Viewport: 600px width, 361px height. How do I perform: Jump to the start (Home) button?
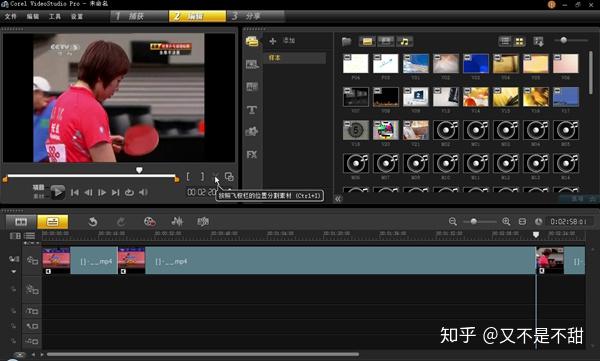click(75, 192)
